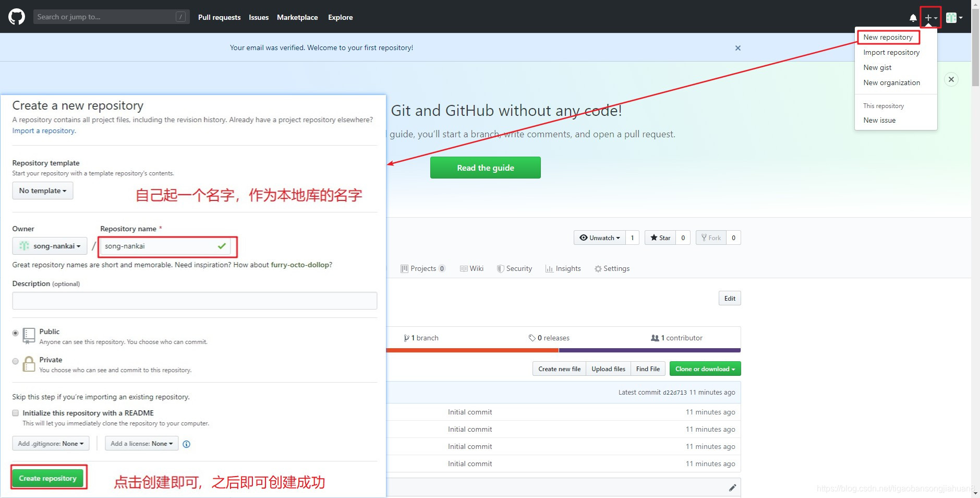Open GitHub home via Octocat logo
Image resolution: width=980 pixels, height=498 pixels.
[17, 17]
